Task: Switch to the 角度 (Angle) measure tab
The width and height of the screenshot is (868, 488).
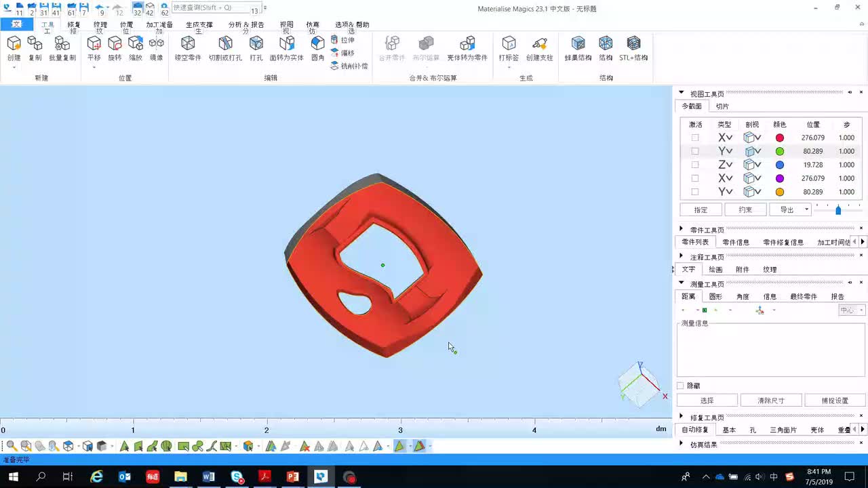Action: [x=743, y=296]
